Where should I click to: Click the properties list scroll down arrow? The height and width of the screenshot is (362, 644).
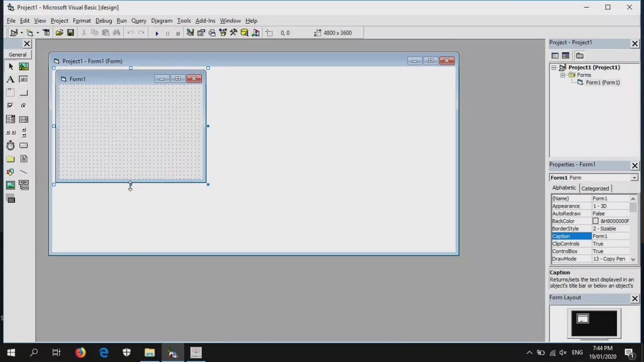633,259
